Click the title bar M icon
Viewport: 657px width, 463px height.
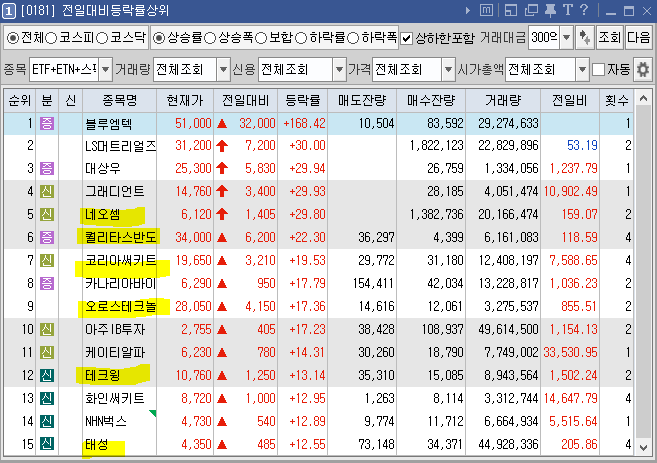tap(486, 10)
